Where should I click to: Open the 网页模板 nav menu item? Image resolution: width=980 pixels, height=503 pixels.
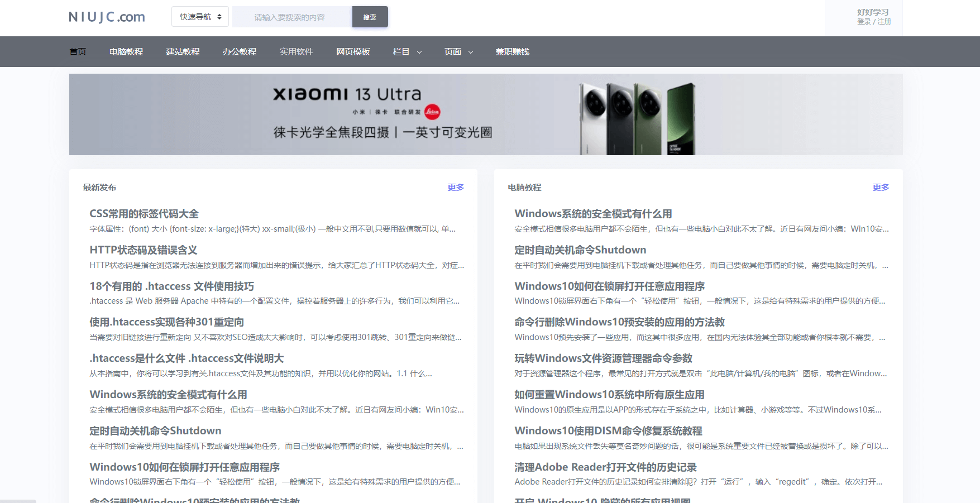click(x=353, y=51)
